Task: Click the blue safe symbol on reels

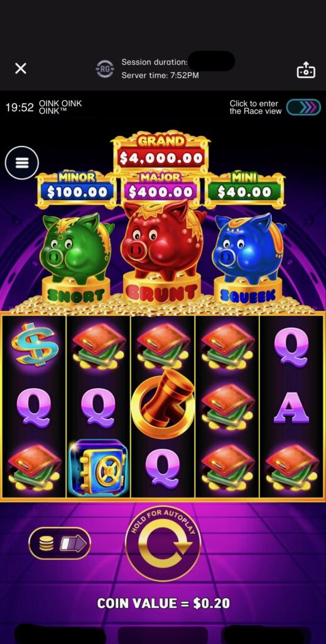Action: 99,467
